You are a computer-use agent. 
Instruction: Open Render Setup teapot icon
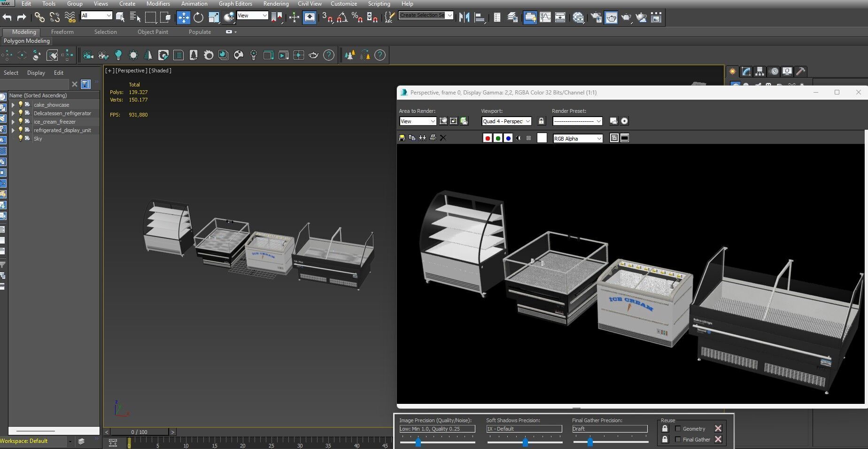click(596, 17)
